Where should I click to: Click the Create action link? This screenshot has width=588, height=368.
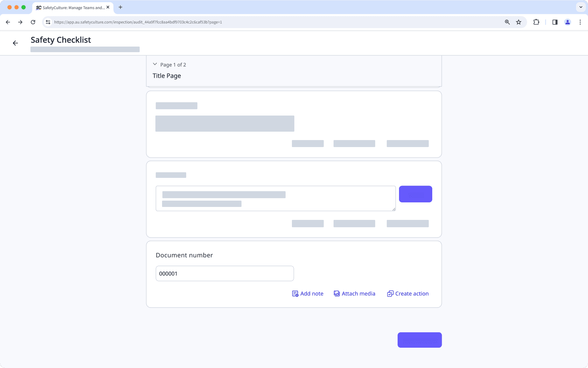[x=412, y=294]
